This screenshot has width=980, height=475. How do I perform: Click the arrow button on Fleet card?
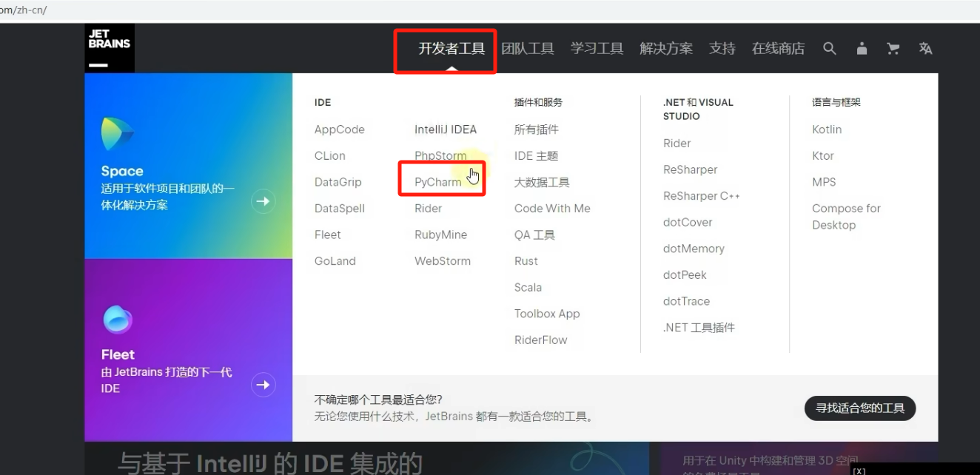pyautogui.click(x=263, y=385)
